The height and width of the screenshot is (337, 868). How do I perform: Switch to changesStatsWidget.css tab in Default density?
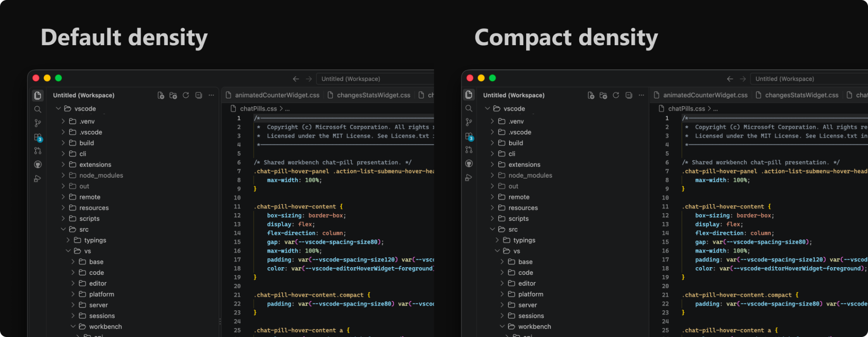click(369, 95)
